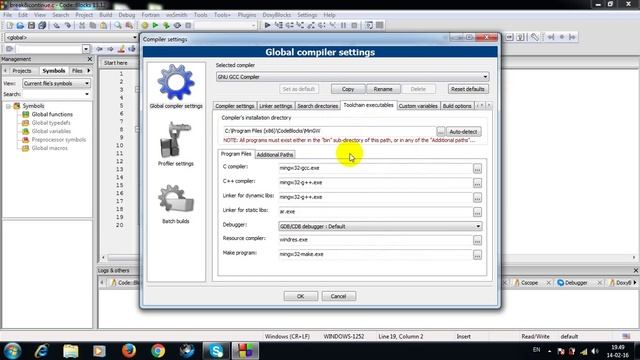Switch to Linker settings tab
This screenshot has width=640, height=360.
(x=276, y=106)
